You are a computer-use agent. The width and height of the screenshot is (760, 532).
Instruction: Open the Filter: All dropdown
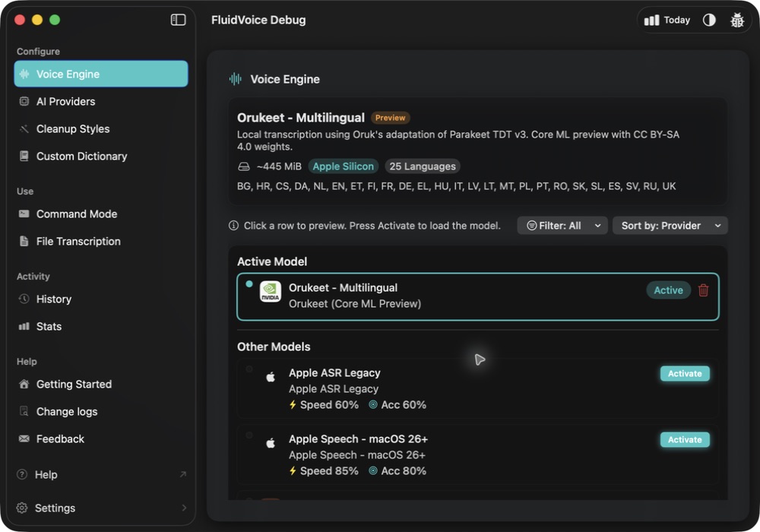click(x=562, y=226)
